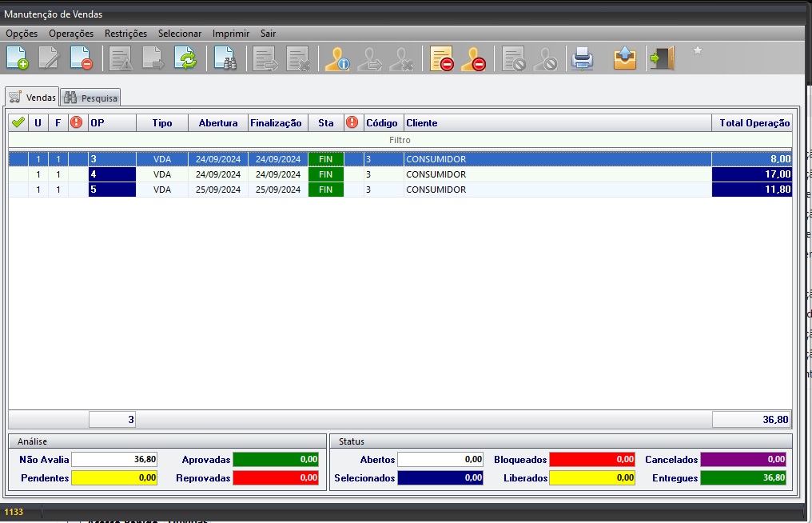Open the Imprimir menu
Image resolution: width=812 pixels, height=523 pixels.
click(x=231, y=34)
